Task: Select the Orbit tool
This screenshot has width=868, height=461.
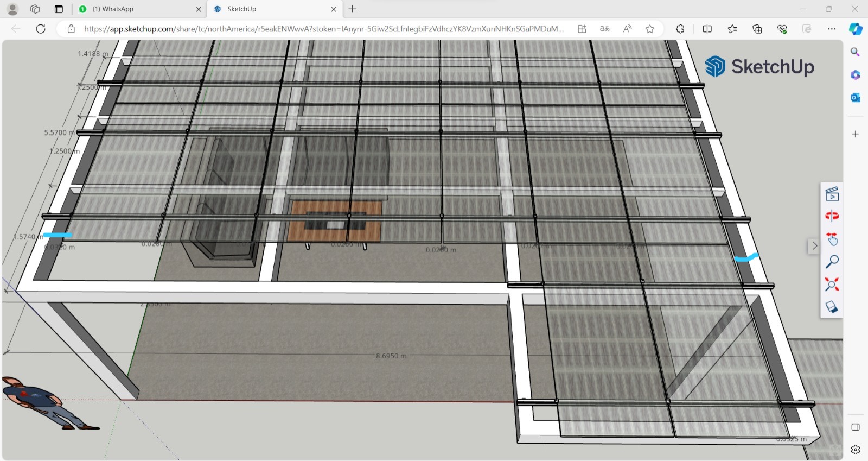Action: click(x=832, y=216)
